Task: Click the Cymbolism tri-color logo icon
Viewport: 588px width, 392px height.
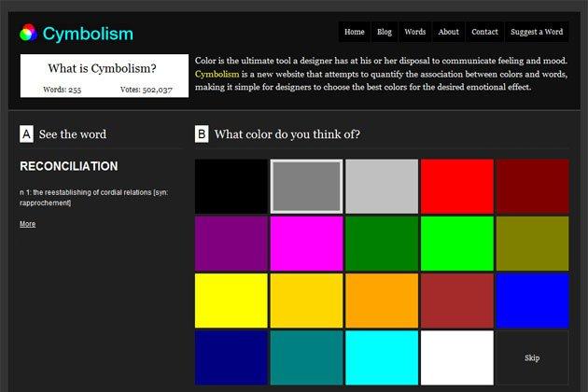Action: tap(28, 34)
